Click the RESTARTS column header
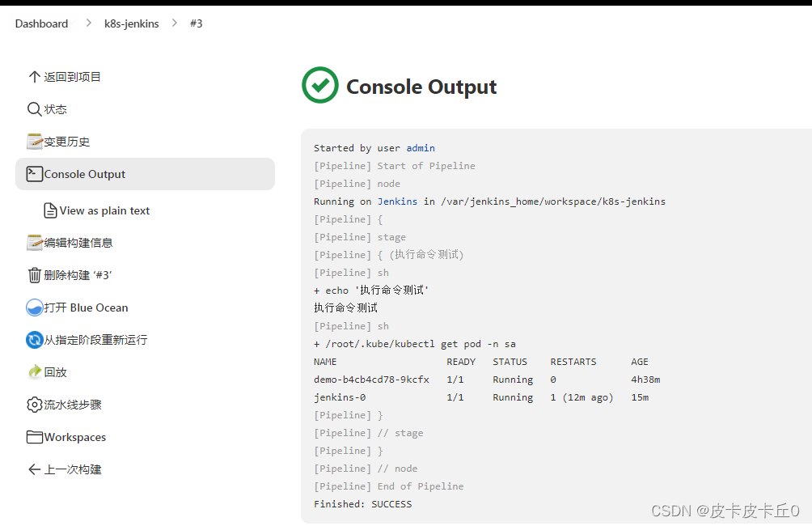The image size is (812, 526). 573,362
